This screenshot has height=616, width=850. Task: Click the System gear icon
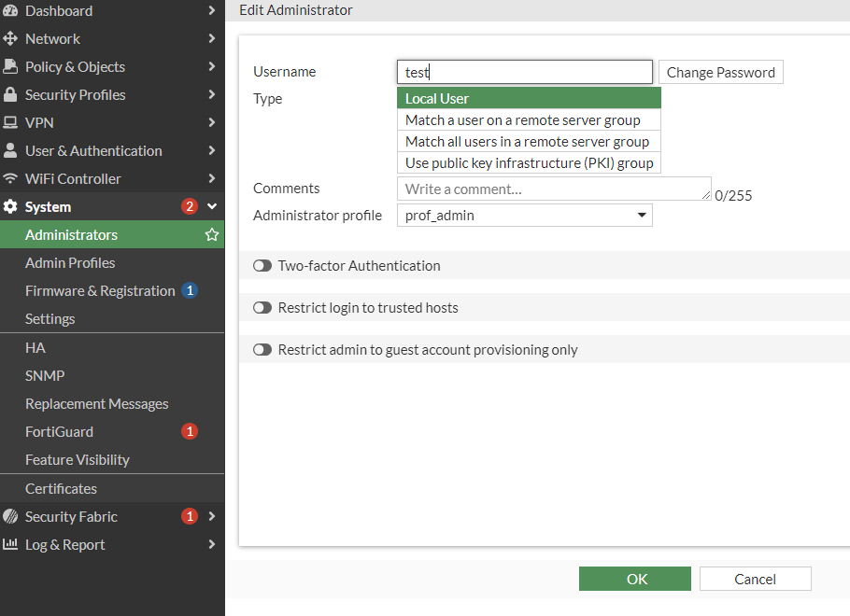(10, 207)
